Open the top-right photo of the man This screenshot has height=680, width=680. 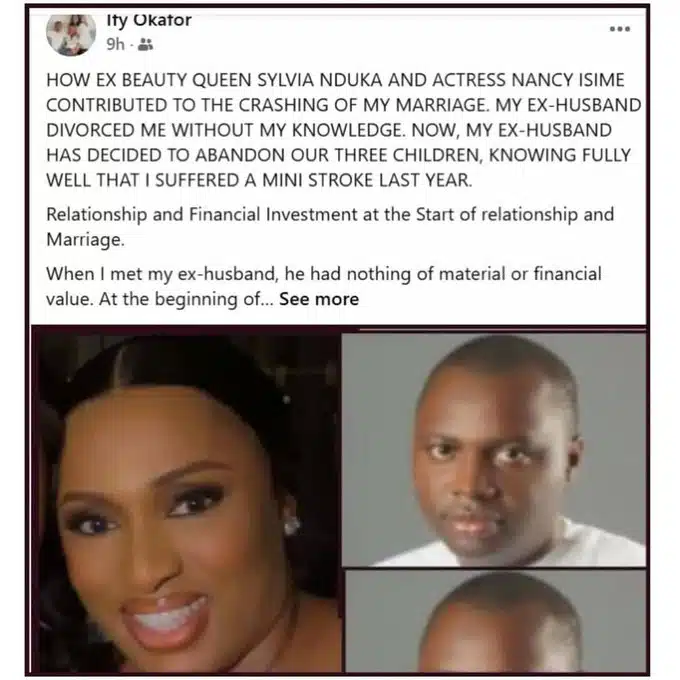[x=494, y=449]
